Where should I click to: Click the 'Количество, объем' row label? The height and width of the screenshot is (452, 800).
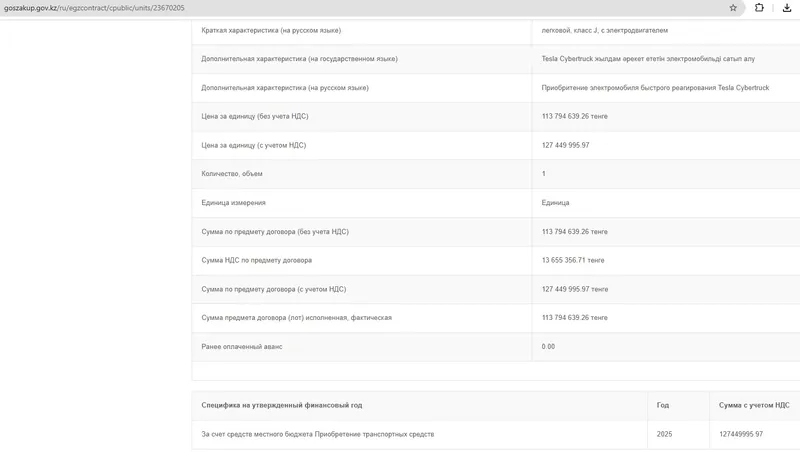click(235, 174)
